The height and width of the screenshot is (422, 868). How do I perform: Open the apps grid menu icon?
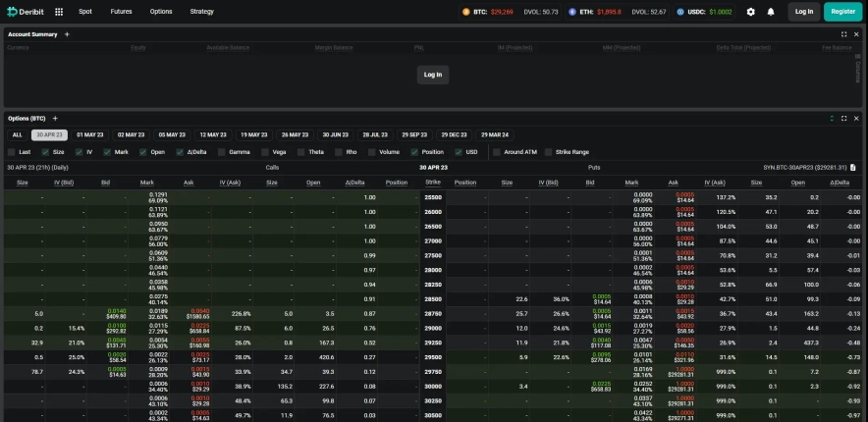(59, 12)
